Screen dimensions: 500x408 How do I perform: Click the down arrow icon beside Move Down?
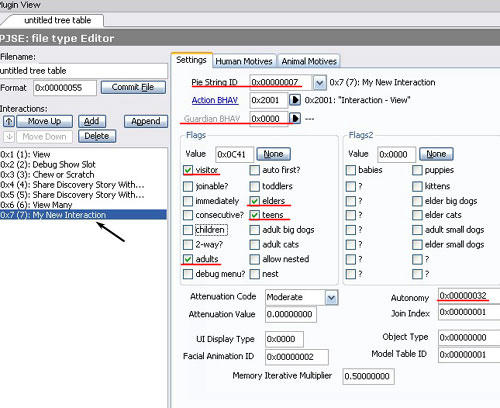pos(9,137)
